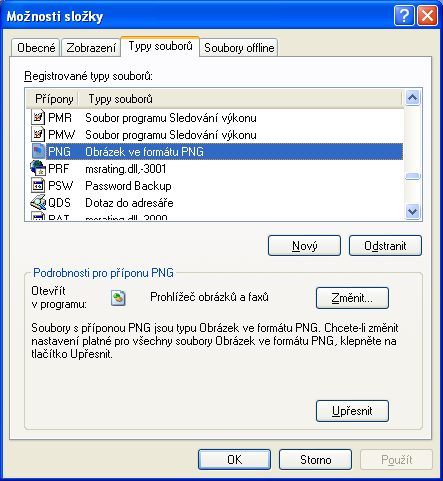Click the list scroll up arrow

click(x=413, y=98)
